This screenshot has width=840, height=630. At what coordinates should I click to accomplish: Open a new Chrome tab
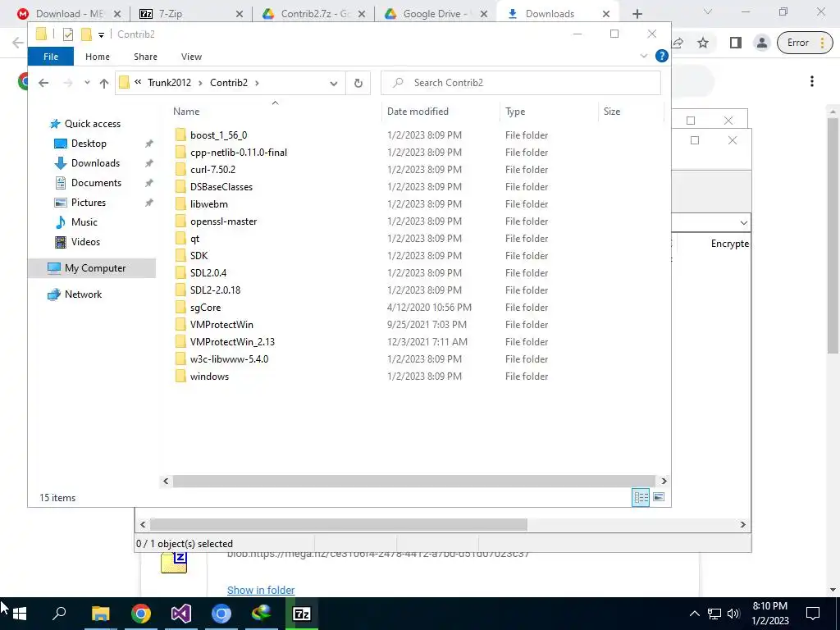click(637, 14)
